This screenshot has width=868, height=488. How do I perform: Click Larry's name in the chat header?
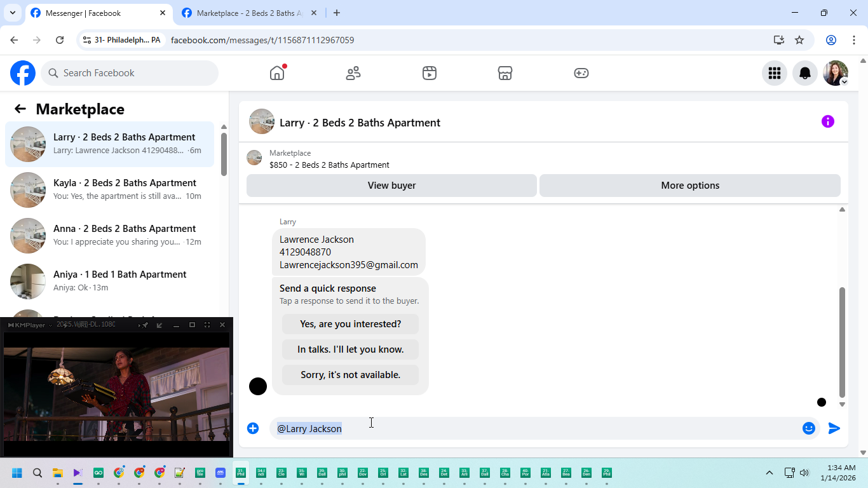click(x=360, y=123)
